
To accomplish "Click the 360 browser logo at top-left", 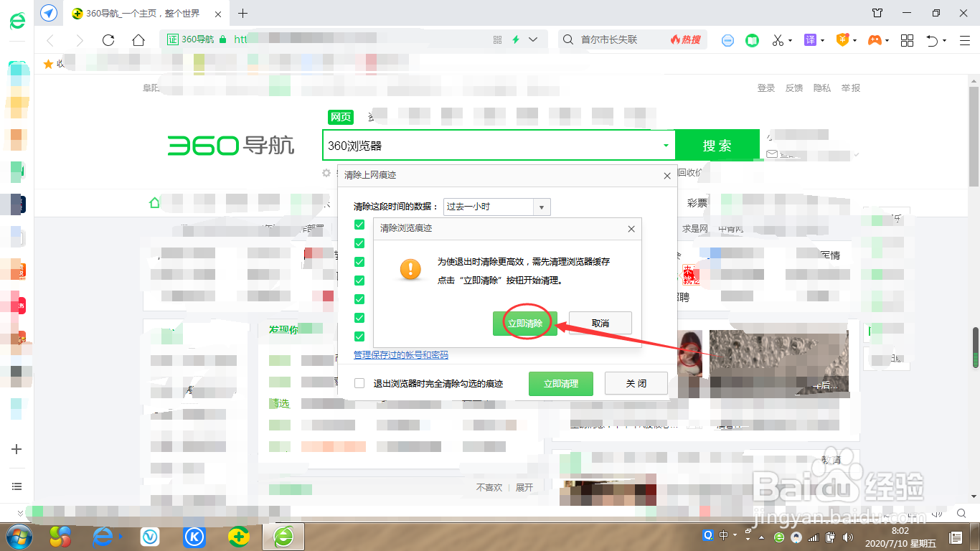I will coord(17,22).
